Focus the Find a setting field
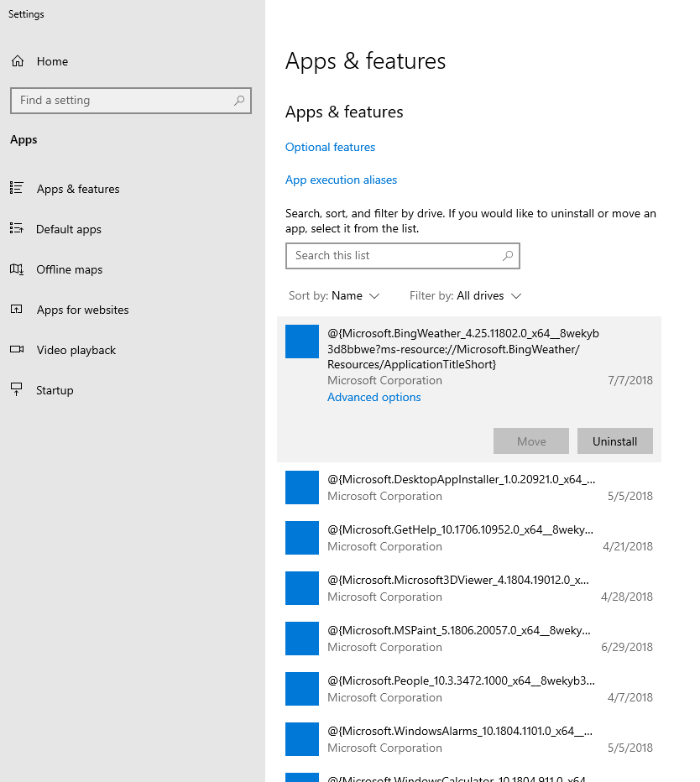Viewport: 700px width, 782px height. [131, 101]
